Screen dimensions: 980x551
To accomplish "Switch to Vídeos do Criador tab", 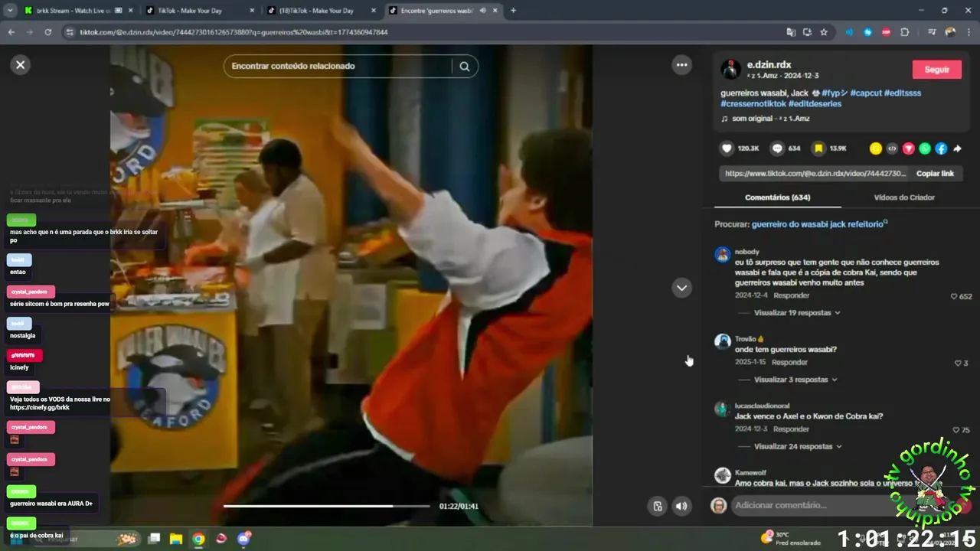I will 904,197.
